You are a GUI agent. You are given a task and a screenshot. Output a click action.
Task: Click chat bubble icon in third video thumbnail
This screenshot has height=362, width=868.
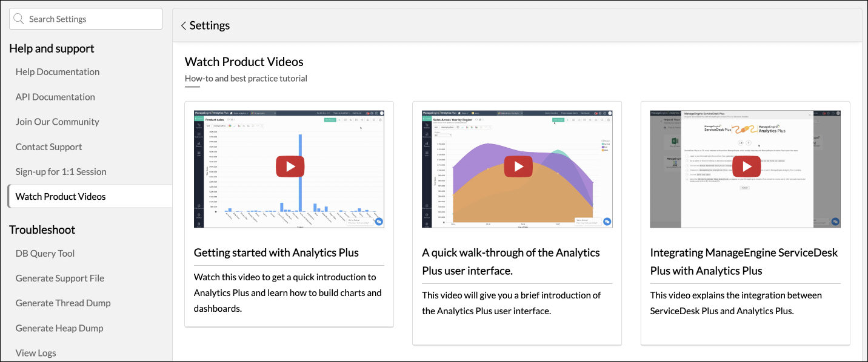tap(835, 222)
